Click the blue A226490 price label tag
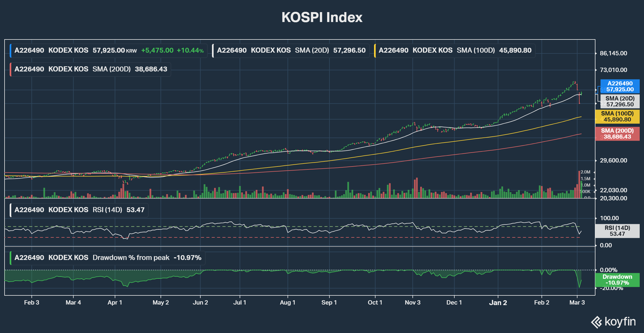This screenshot has height=333, width=644. click(x=620, y=86)
